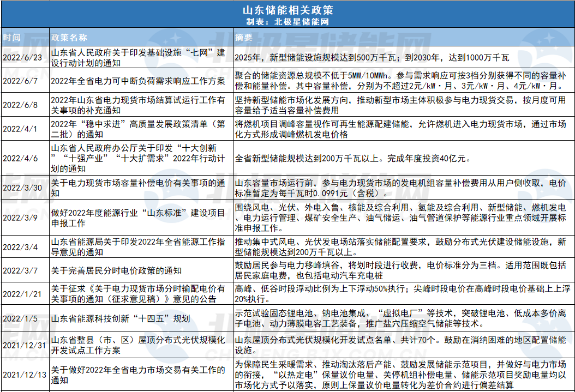Screen dimensions: 575x392
Task: Click the table title 山东储能相关政策
Action: (x=287, y=10)
